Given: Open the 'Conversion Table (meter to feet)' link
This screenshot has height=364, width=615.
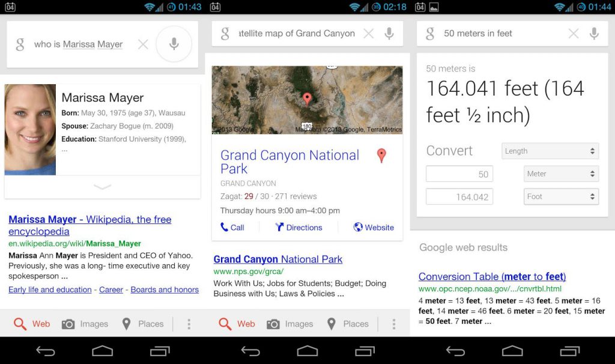Looking at the screenshot, I should click(x=492, y=277).
